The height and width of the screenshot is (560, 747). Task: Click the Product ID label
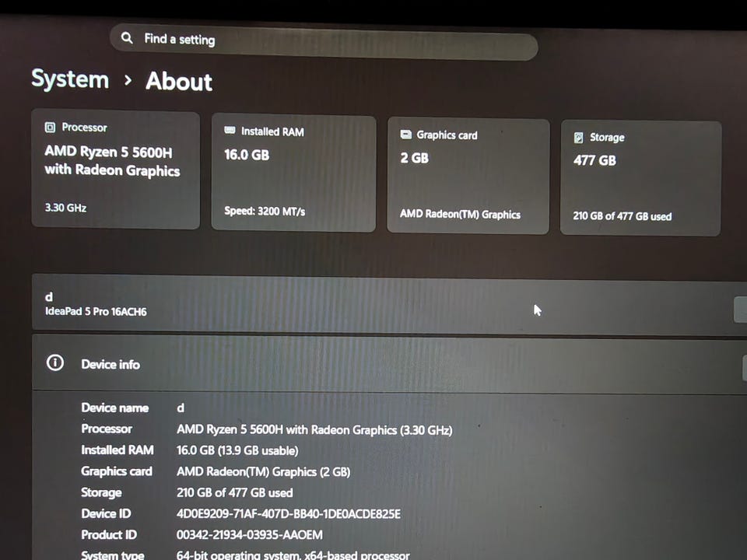coord(109,535)
